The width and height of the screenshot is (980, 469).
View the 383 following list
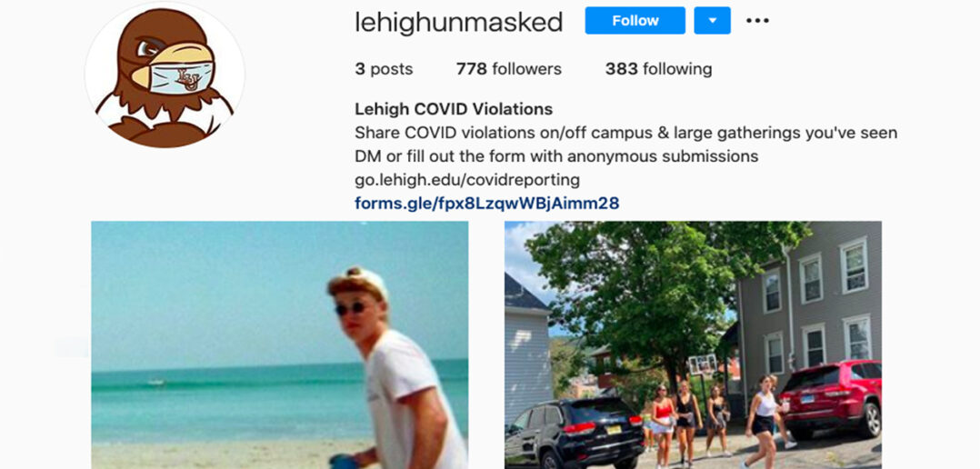(x=658, y=69)
